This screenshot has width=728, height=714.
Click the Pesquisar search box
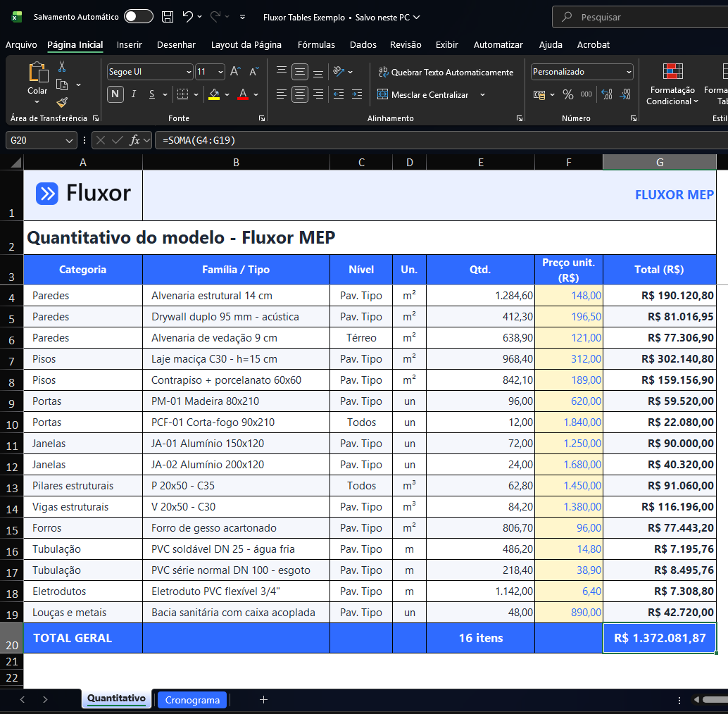click(640, 17)
